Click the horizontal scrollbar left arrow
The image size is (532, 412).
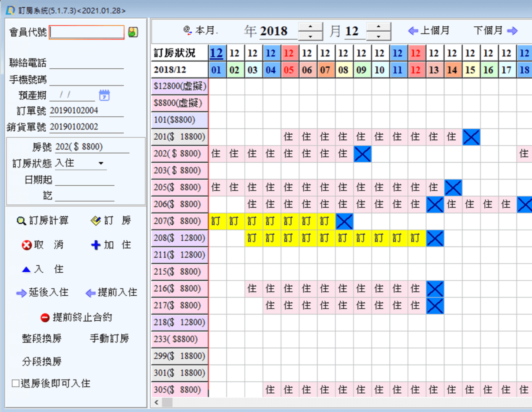[x=156, y=402]
